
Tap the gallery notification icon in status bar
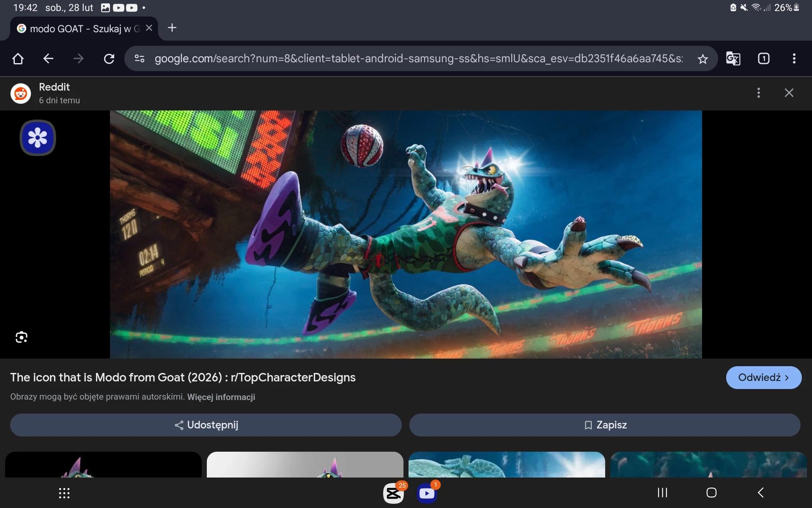pos(105,8)
